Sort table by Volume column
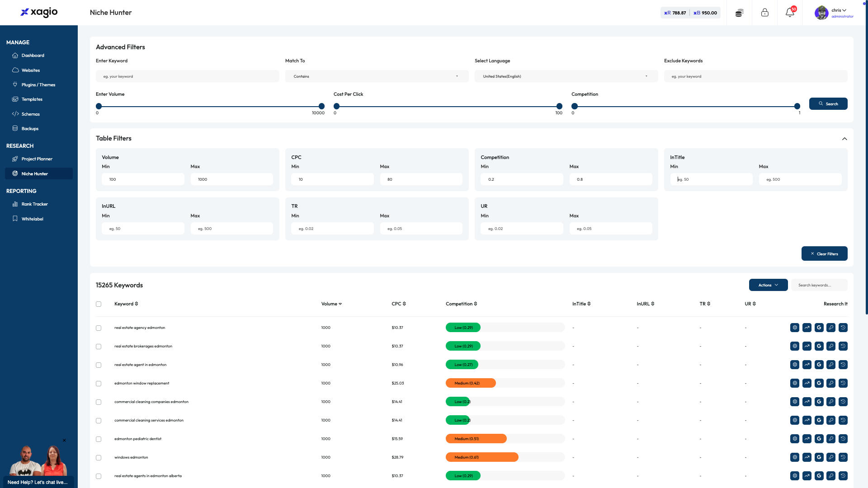This screenshot has height=488, width=868. (331, 304)
